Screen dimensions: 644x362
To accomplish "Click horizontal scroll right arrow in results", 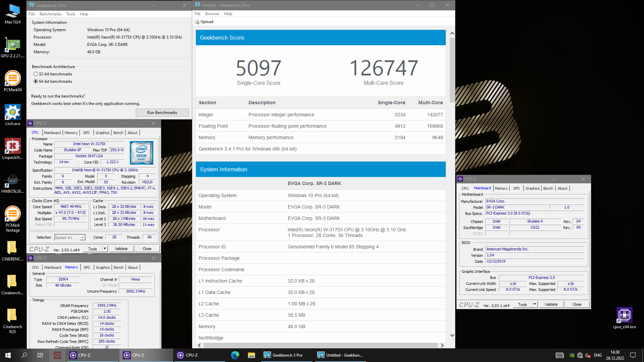I will tap(442, 345).
